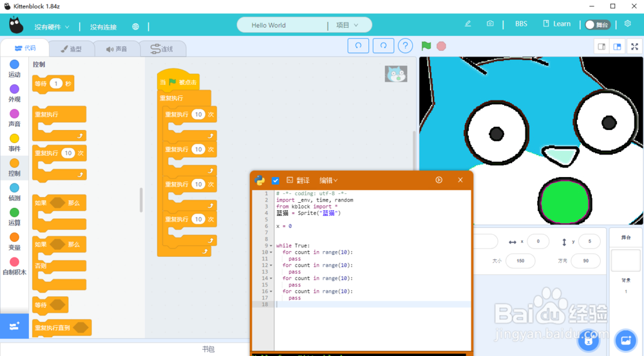Click the fullscreen stage icon
Viewport: 644px width, 356px height.
pos(634,46)
